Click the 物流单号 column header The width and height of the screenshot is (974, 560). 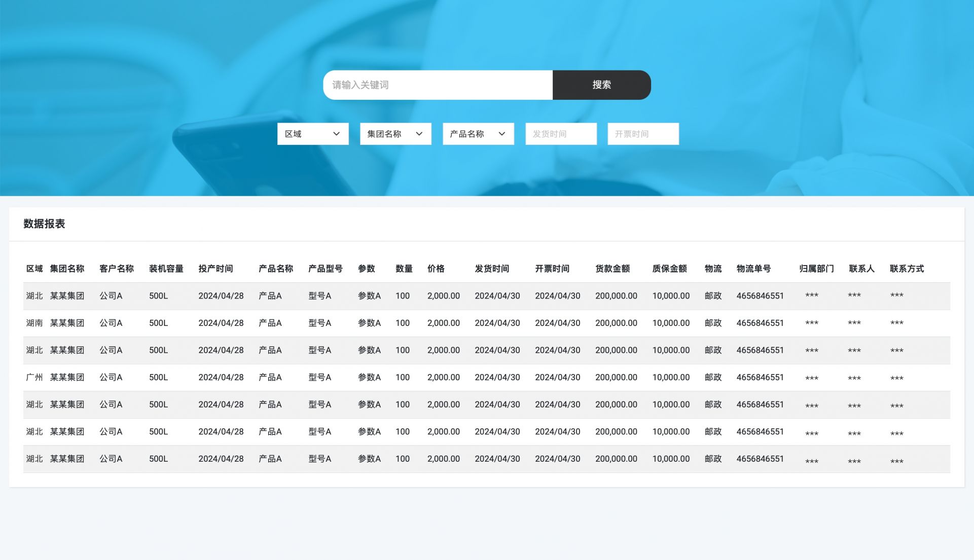pos(753,269)
